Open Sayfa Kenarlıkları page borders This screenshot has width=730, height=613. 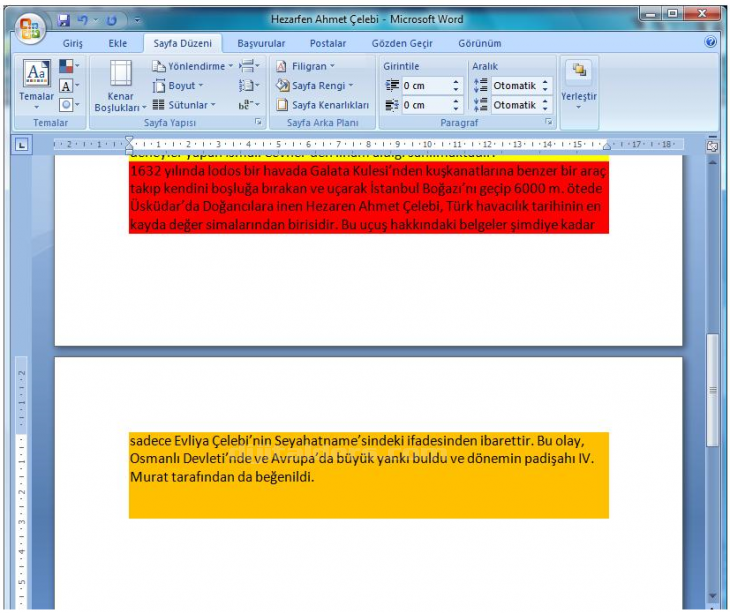pyautogui.click(x=323, y=105)
